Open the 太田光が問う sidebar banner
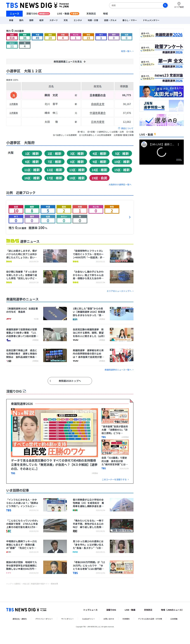The width and height of the screenshot is (190, 644). 162,92
